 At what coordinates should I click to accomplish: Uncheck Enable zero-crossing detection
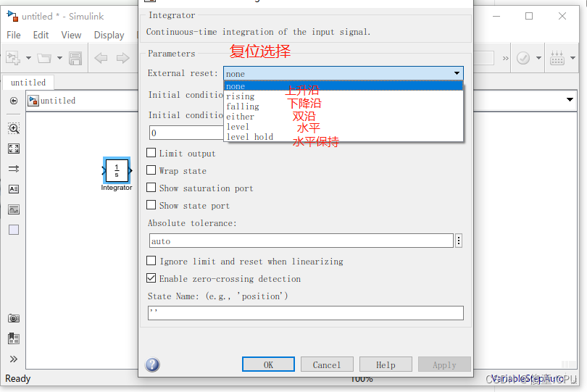point(151,278)
